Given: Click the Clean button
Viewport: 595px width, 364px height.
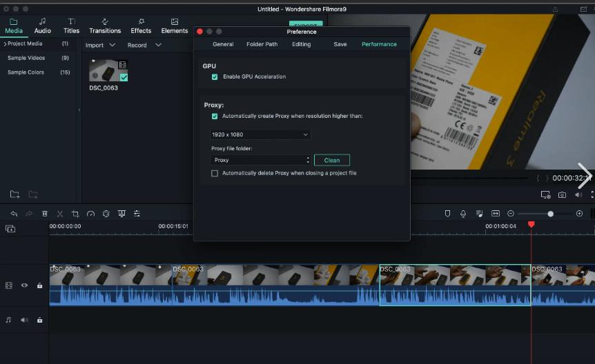Looking at the screenshot, I should click(x=332, y=160).
